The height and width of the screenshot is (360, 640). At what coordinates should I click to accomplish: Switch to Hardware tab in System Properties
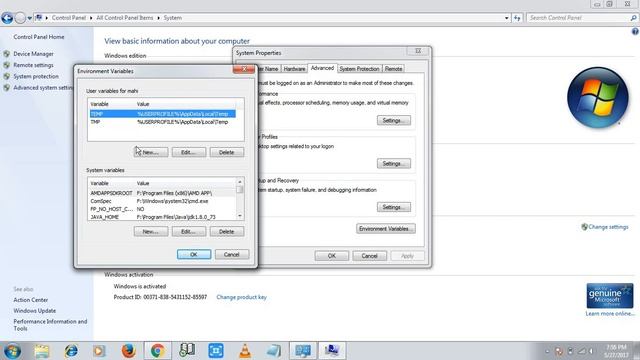click(294, 69)
